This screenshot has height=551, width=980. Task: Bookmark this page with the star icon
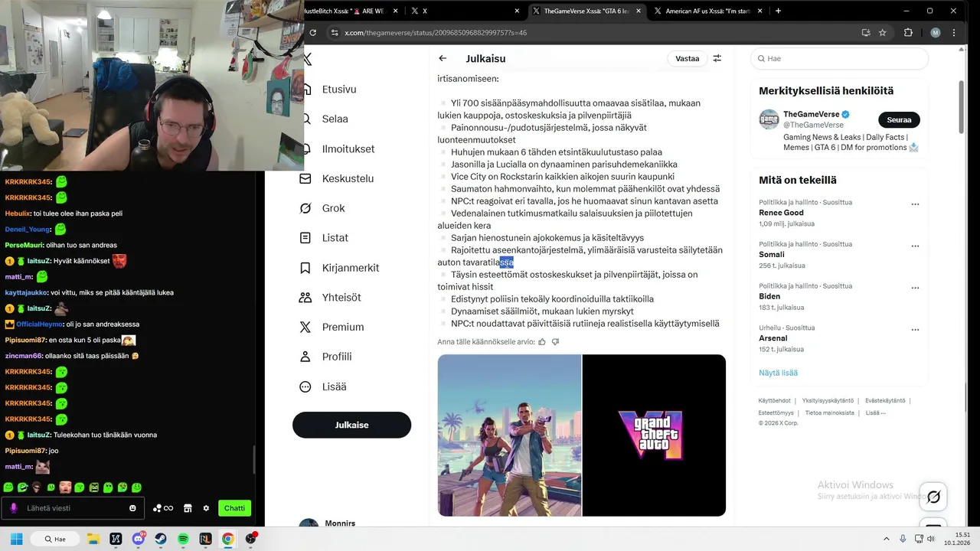883,33
